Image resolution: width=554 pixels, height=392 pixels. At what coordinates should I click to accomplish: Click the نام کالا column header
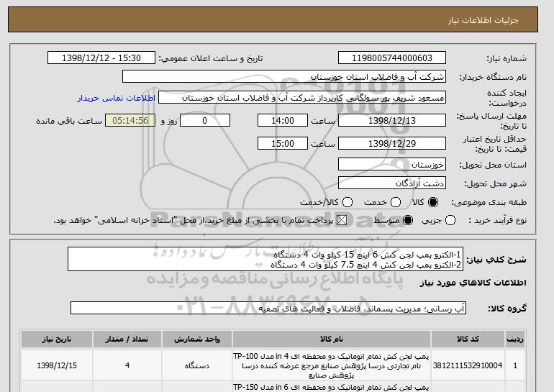coord(332,339)
